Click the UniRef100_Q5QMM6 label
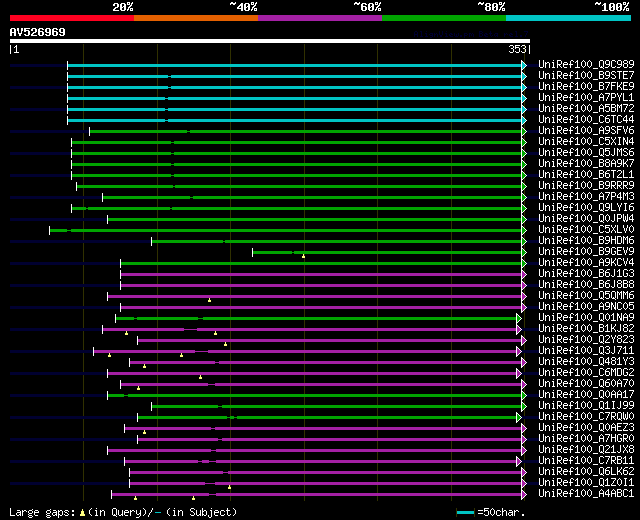 (x=586, y=296)
